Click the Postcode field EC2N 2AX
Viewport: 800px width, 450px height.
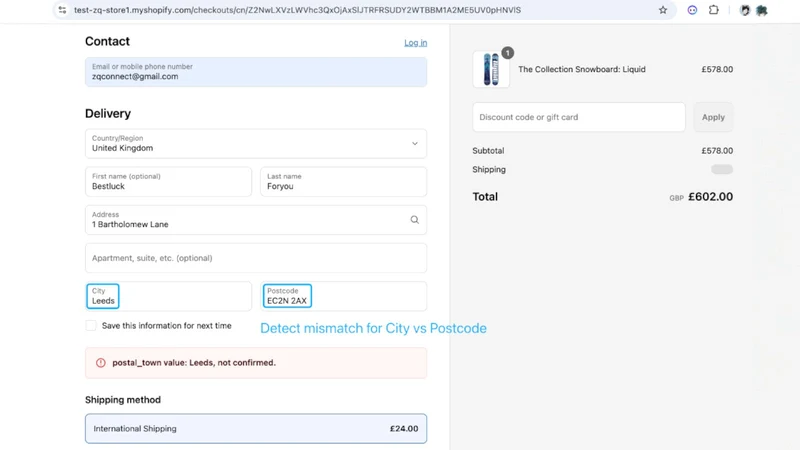point(343,296)
